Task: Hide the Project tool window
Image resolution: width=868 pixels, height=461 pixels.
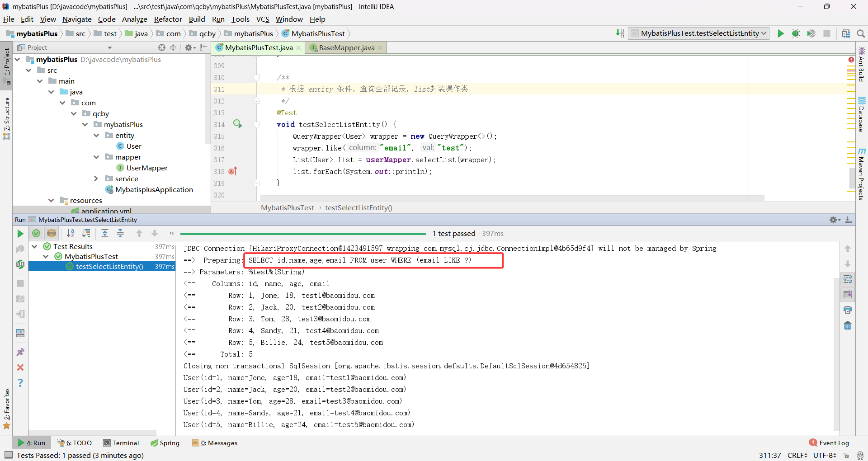Action: [x=203, y=47]
